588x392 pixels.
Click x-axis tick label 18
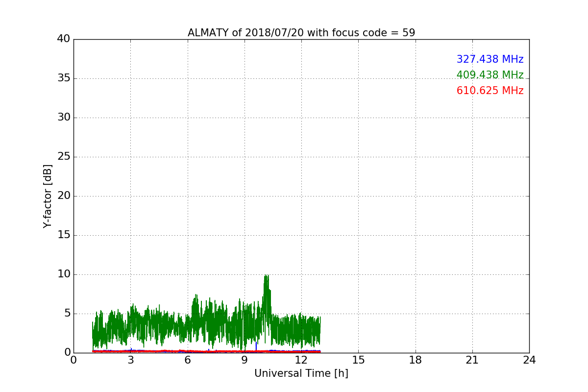pyautogui.click(x=416, y=360)
